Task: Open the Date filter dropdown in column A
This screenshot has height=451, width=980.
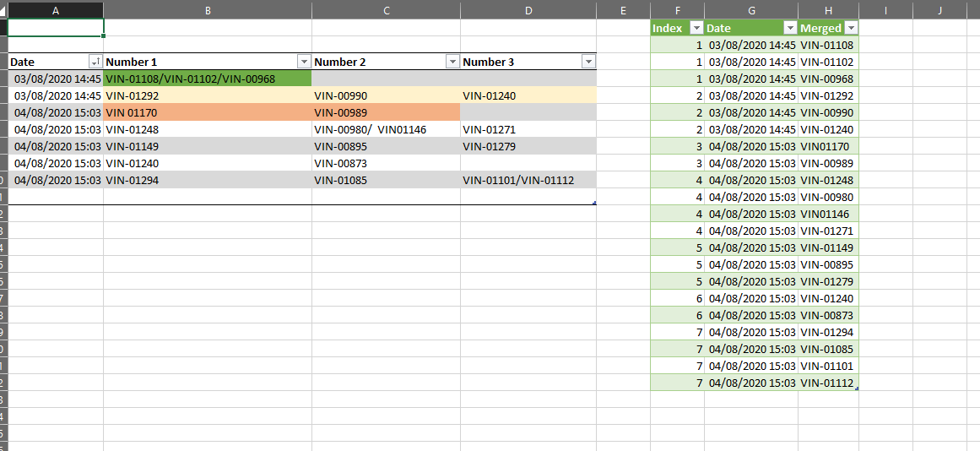Action: tap(95, 62)
